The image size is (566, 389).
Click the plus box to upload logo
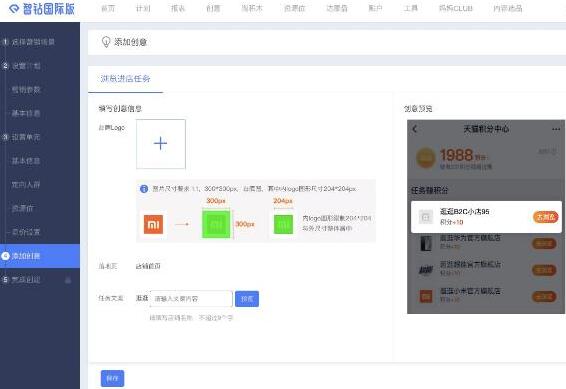click(161, 144)
